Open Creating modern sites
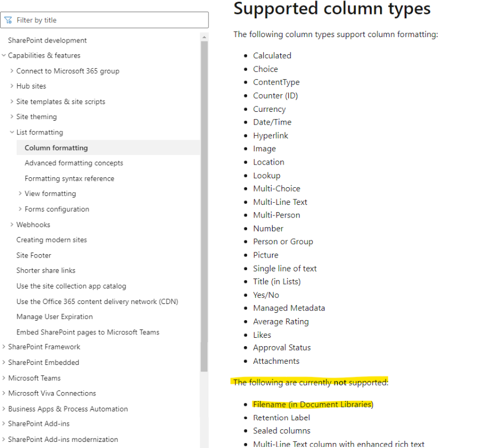The width and height of the screenshot is (491, 448). 52,240
